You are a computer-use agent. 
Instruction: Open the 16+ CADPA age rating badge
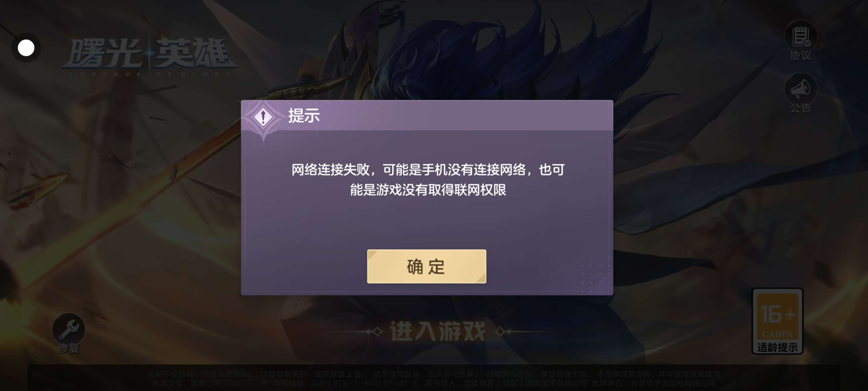click(778, 321)
